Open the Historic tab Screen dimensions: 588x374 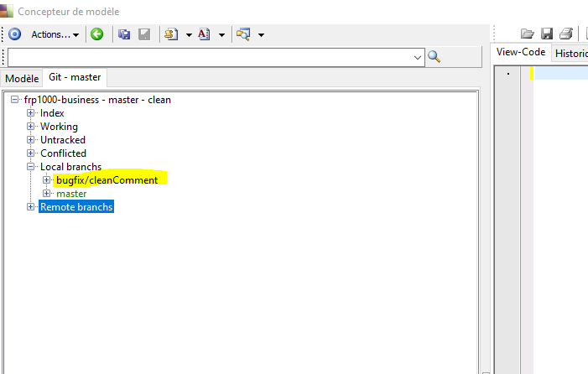(570, 54)
